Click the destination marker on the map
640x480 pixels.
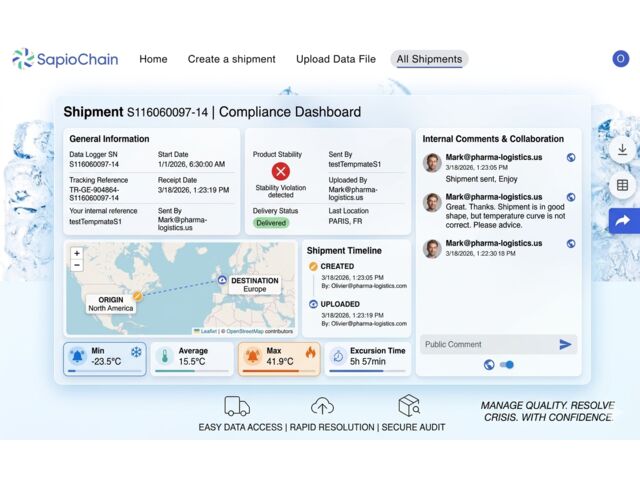point(222,280)
